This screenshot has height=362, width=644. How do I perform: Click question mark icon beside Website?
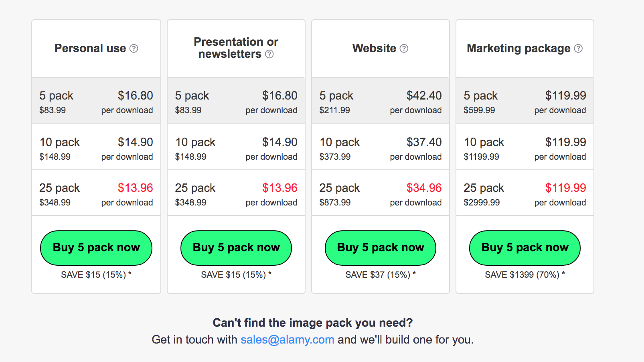404,49
